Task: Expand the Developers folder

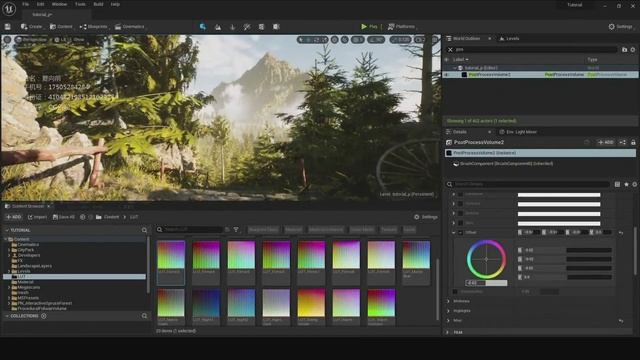Action: coord(9,255)
